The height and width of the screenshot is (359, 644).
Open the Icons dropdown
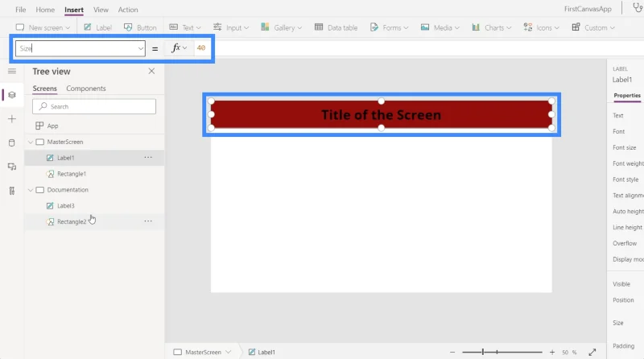(541, 27)
